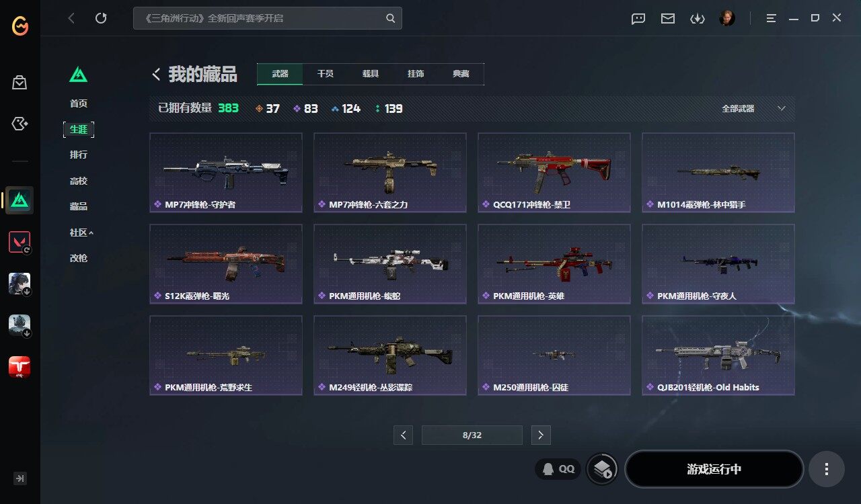Click the back arrow beside 我的藏品
The image size is (861, 504).
click(x=156, y=75)
